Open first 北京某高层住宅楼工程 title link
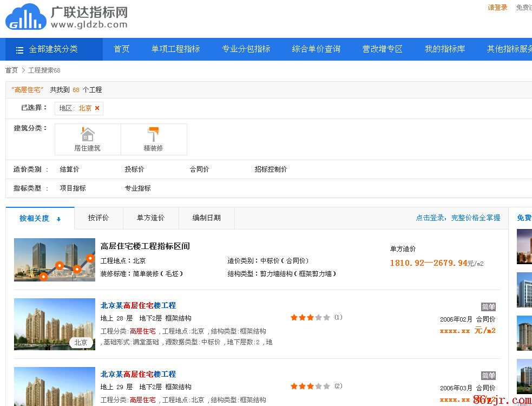 [x=138, y=305]
